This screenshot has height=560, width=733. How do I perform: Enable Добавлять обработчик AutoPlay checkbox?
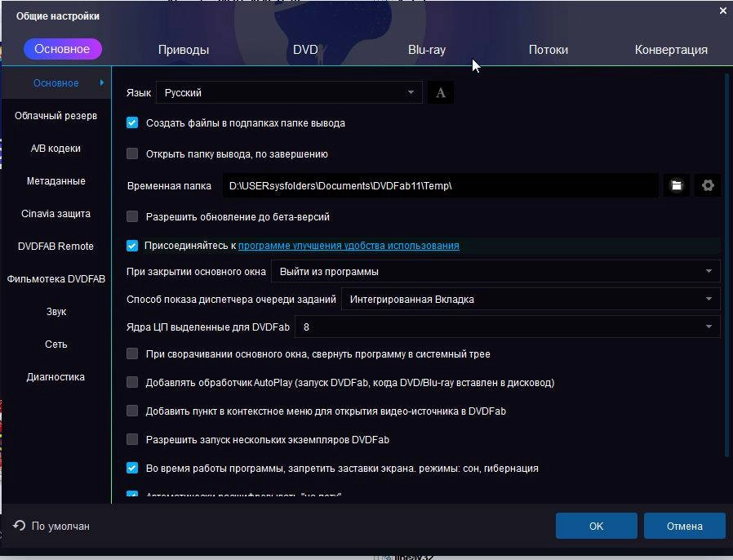(132, 382)
